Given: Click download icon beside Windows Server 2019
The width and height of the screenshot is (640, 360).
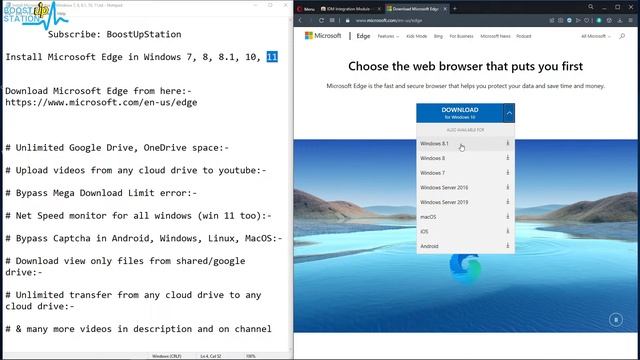Looking at the screenshot, I should [508, 202].
